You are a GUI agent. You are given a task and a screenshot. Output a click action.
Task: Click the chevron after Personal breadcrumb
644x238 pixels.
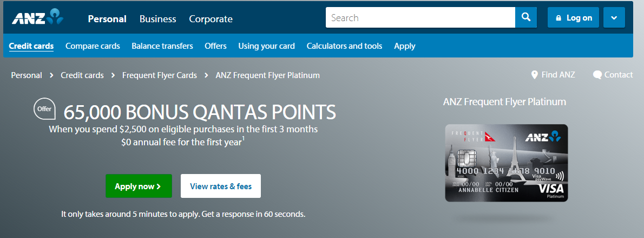[x=52, y=75]
